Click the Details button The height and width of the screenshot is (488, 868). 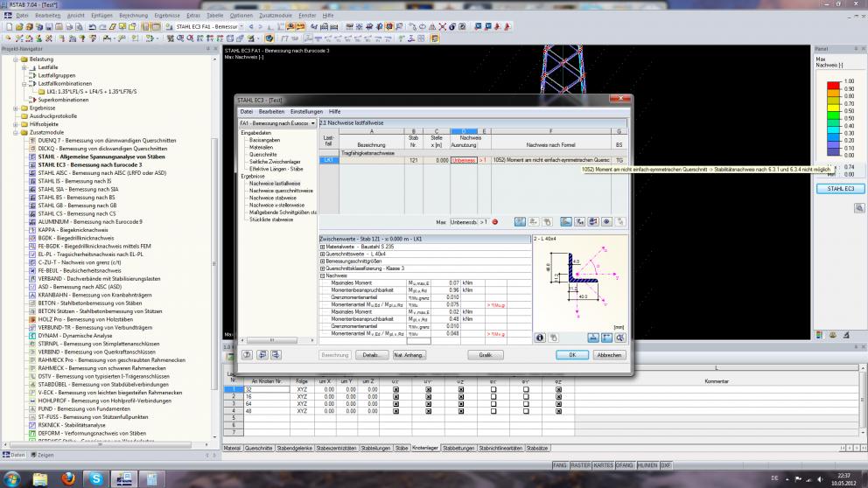tap(371, 355)
